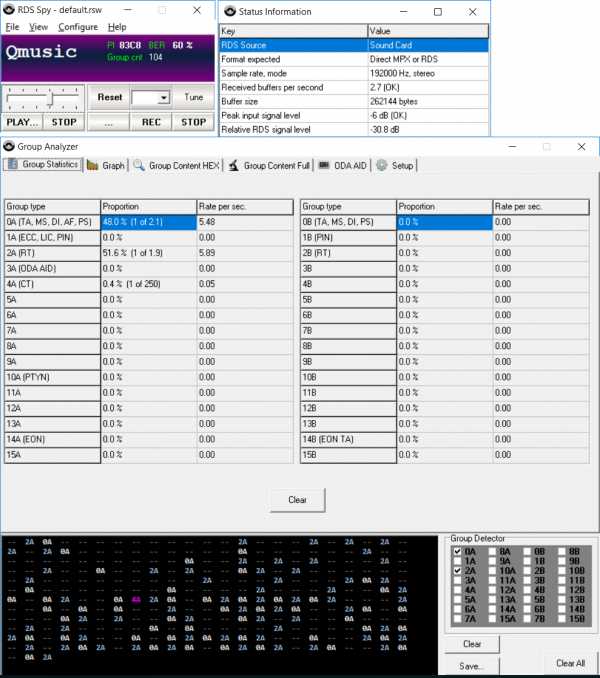Viewport: 600px width, 678px height.
Task: Click the magenta 4A entry in the group log
Action: 136,599
